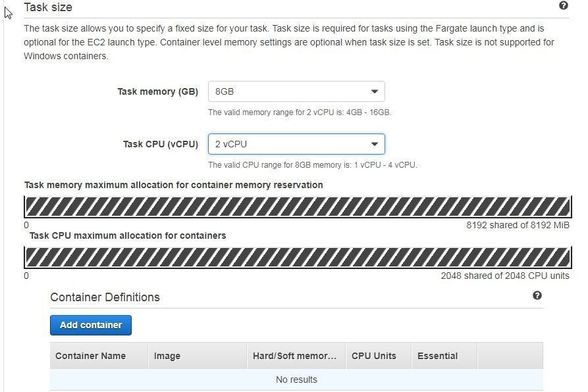Click the Task size section heading
The width and height of the screenshot is (588, 392).
(x=48, y=7)
